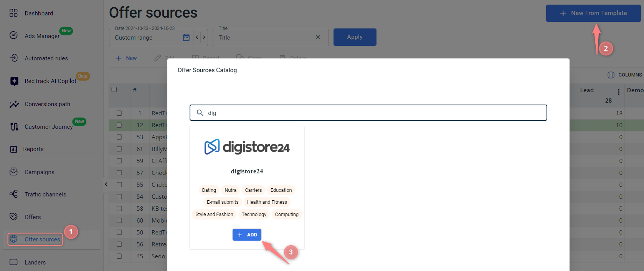Check the checkbox for row 1

click(x=119, y=113)
